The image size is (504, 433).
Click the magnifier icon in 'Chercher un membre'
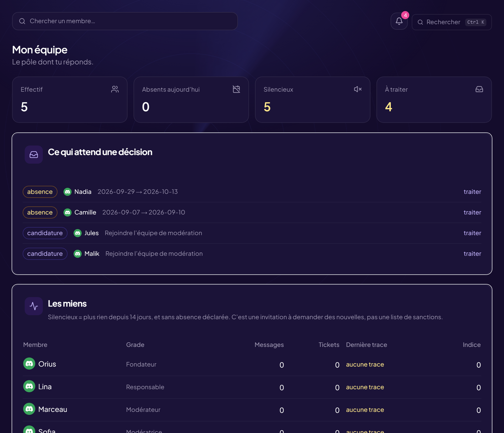(22, 21)
